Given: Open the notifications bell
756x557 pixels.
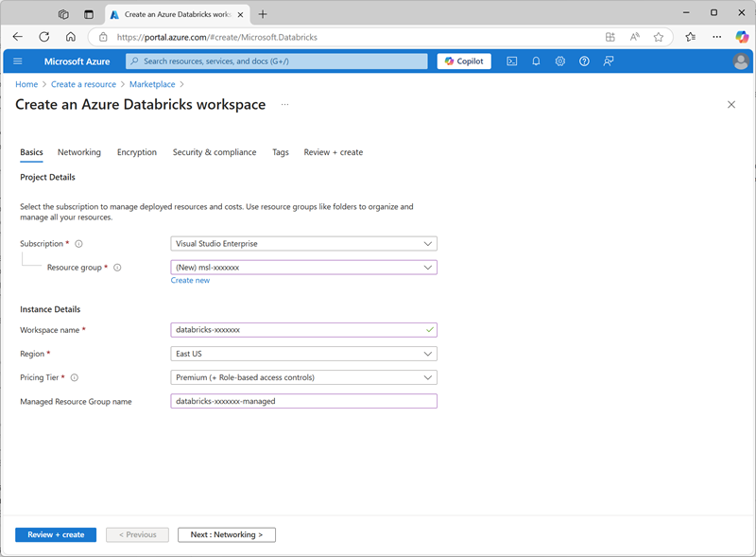Looking at the screenshot, I should coord(536,61).
